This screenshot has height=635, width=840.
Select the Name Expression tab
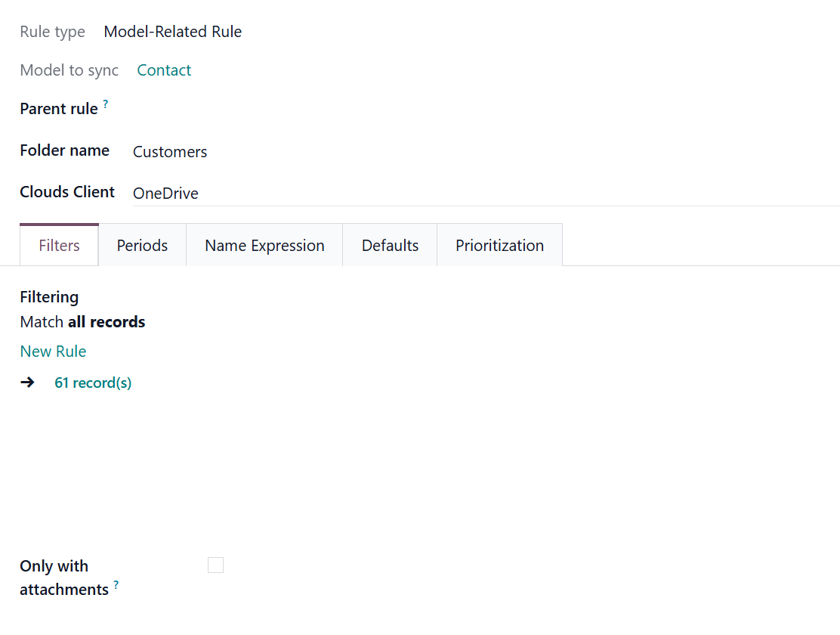(x=264, y=246)
